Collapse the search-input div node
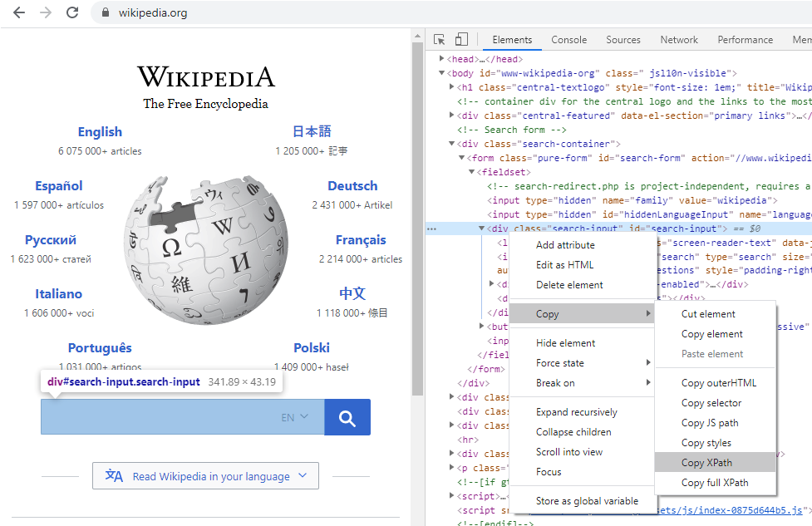This screenshot has width=812, height=526. (482, 229)
